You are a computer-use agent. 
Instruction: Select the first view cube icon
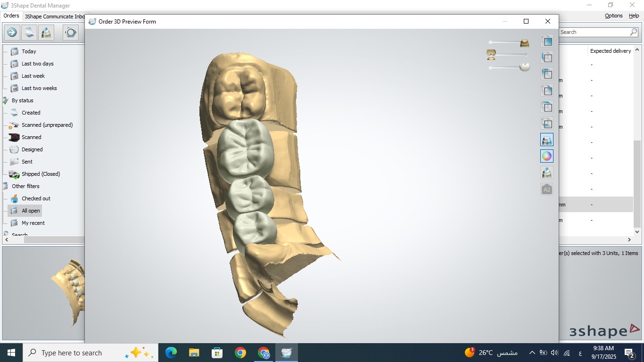tap(547, 41)
